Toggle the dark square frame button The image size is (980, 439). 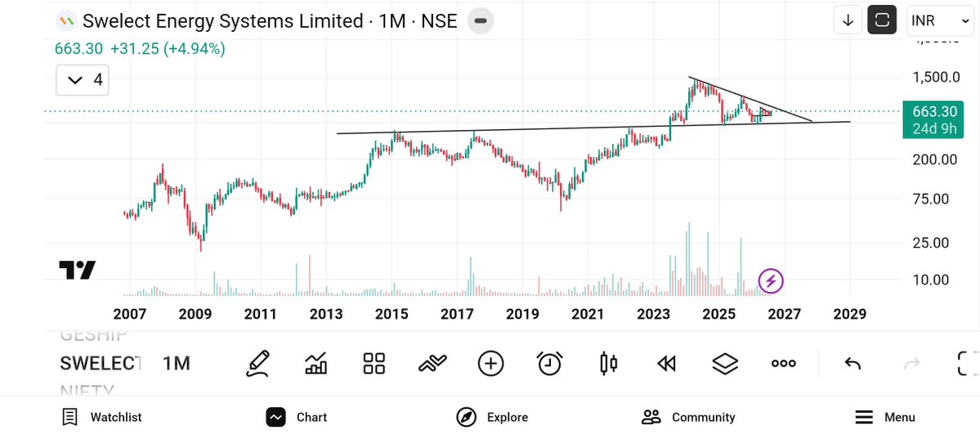point(882,20)
